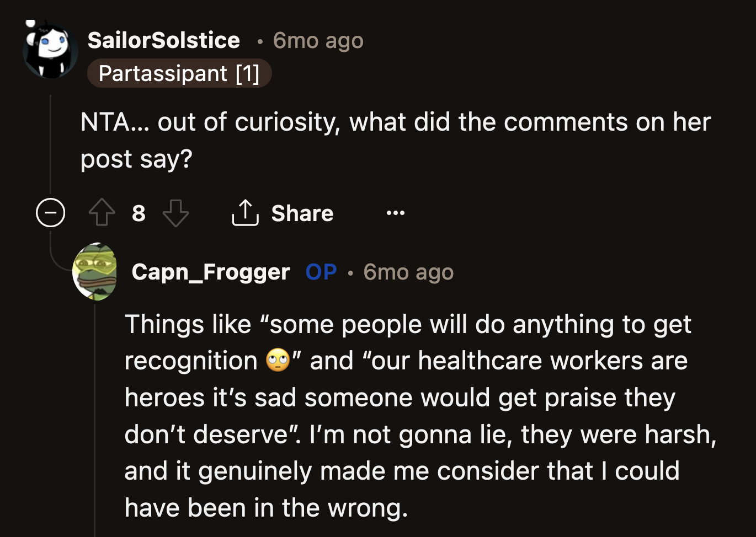Open Capn_Frogger reply's 6mo ago timestamp
756x537 pixels.
point(408,272)
